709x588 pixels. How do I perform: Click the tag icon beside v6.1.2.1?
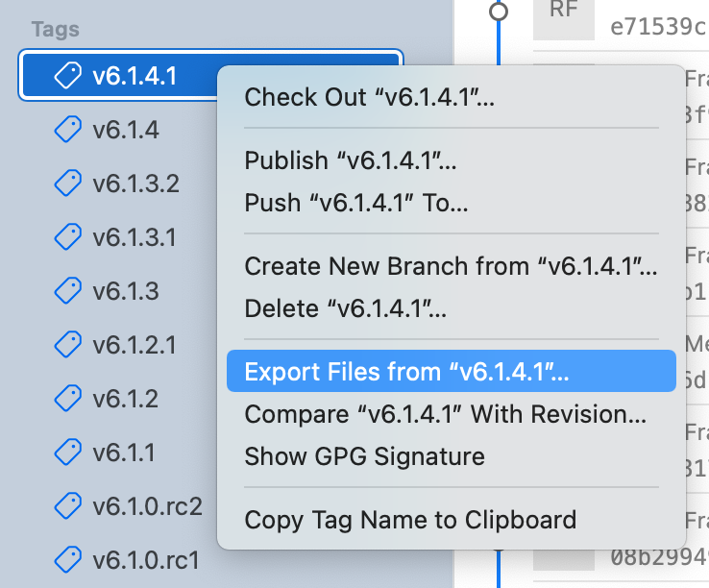click(x=67, y=344)
